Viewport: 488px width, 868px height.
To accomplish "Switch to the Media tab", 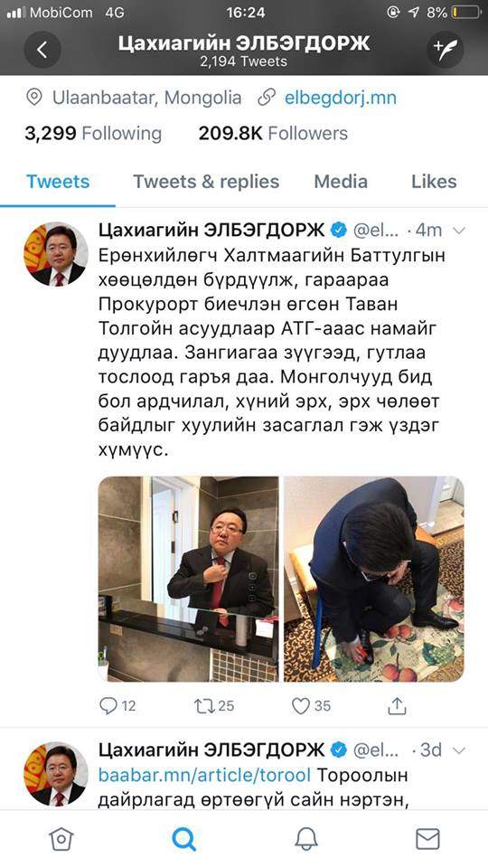I will point(341,182).
